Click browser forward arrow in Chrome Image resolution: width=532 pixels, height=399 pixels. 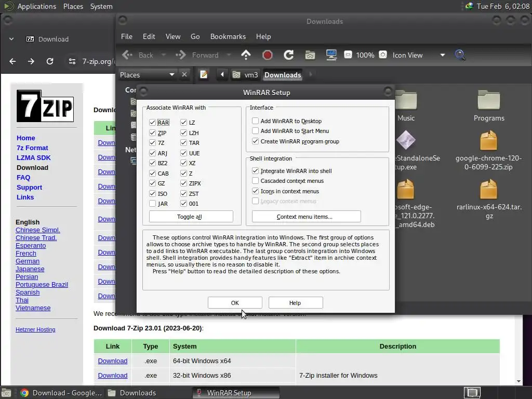click(31, 61)
